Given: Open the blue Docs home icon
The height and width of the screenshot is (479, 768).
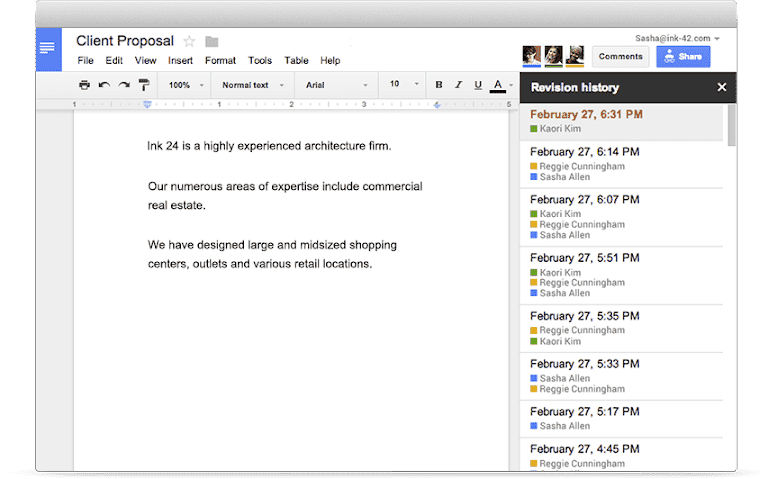Looking at the screenshot, I should tap(48, 49).
